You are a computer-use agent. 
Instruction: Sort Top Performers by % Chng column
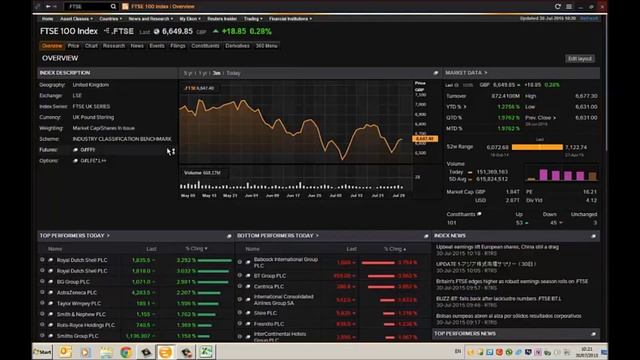point(196,249)
